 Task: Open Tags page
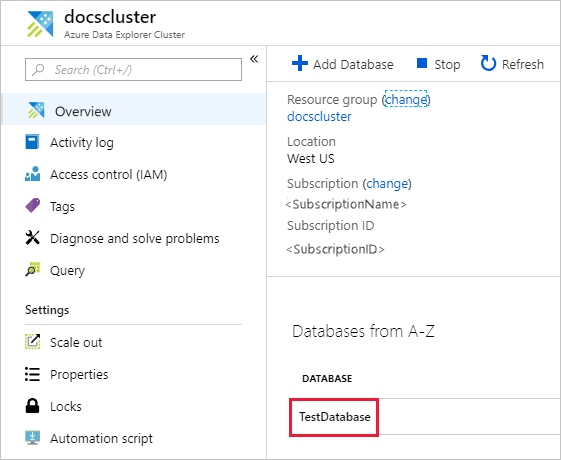coord(62,206)
